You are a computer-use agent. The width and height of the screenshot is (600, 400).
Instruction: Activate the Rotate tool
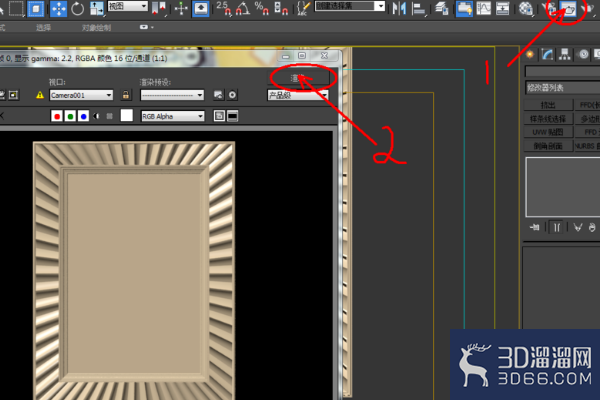(x=78, y=8)
